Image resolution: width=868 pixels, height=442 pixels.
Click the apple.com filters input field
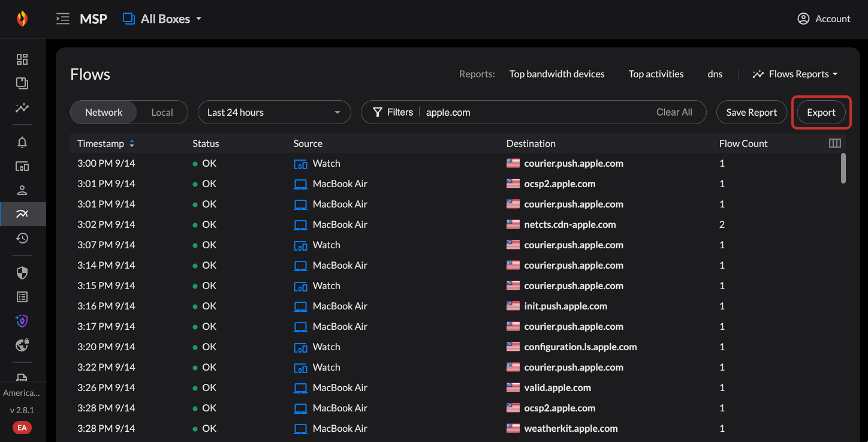point(534,112)
